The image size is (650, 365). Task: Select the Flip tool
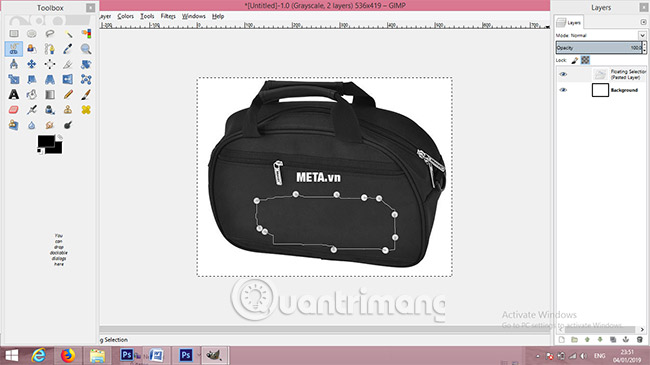click(68, 79)
